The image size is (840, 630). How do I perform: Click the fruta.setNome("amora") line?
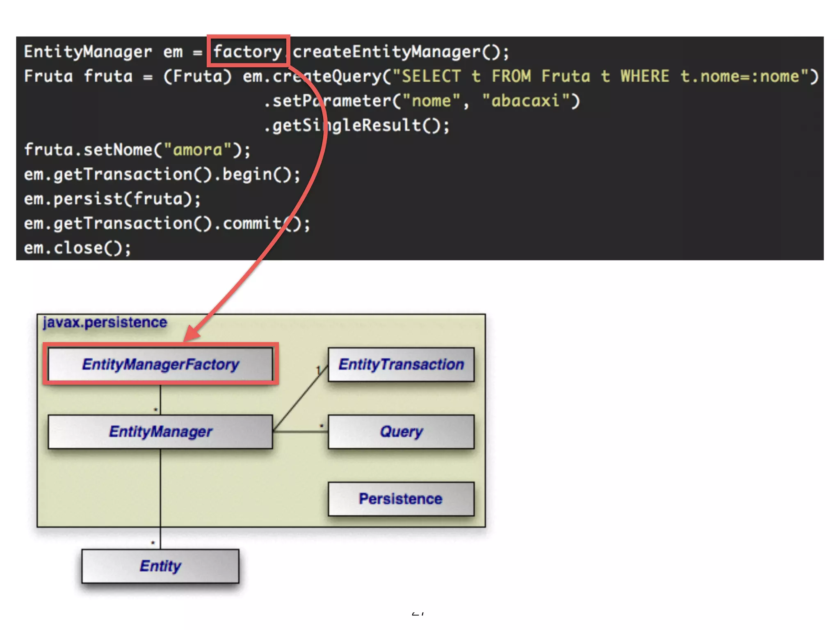[x=137, y=150]
